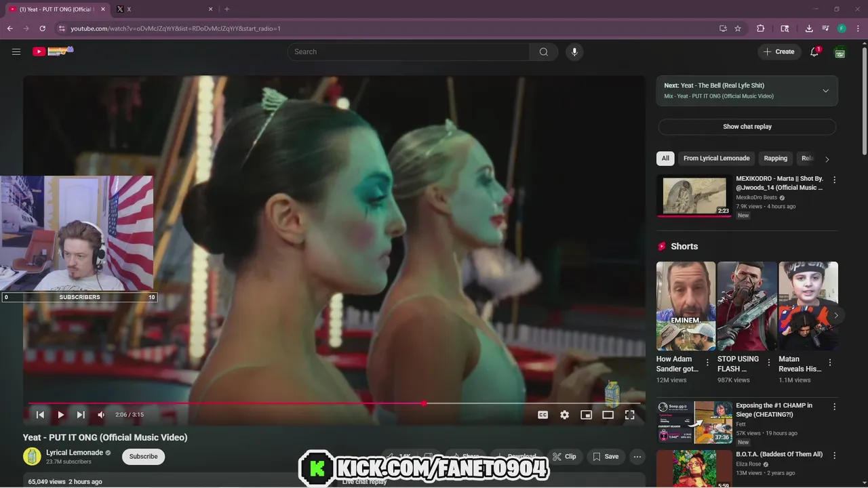This screenshot has width=868, height=488.
Task: Skip to next video in player
Action: pos(81,415)
